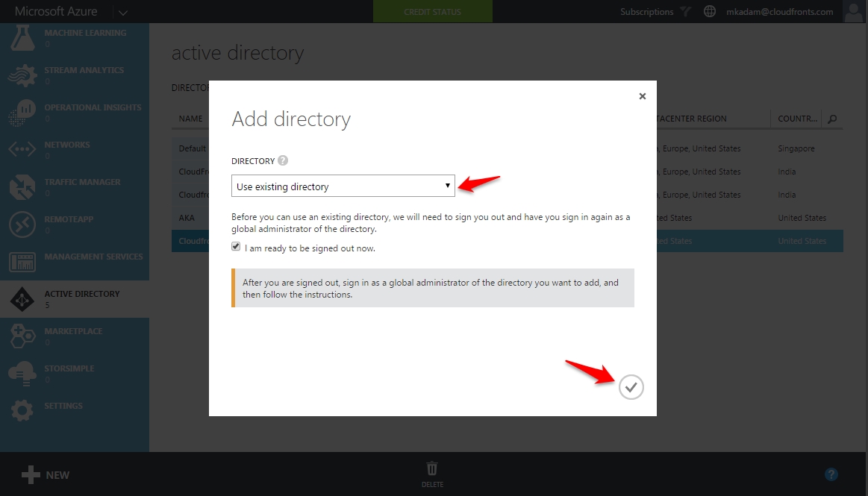Image resolution: width=868 pixels, height=496 pixels.
Task: Open the help question mark in bottom bar
Action: tap(831, 474)
